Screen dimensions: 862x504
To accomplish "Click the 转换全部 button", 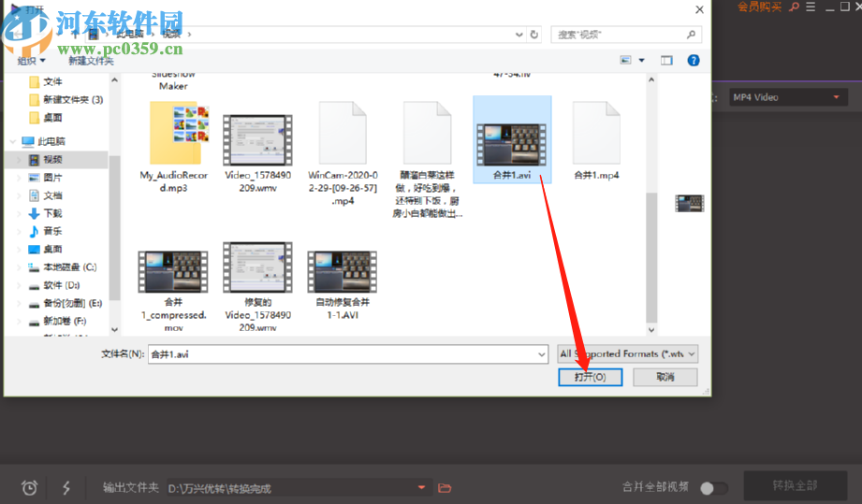I will point(795,486).
